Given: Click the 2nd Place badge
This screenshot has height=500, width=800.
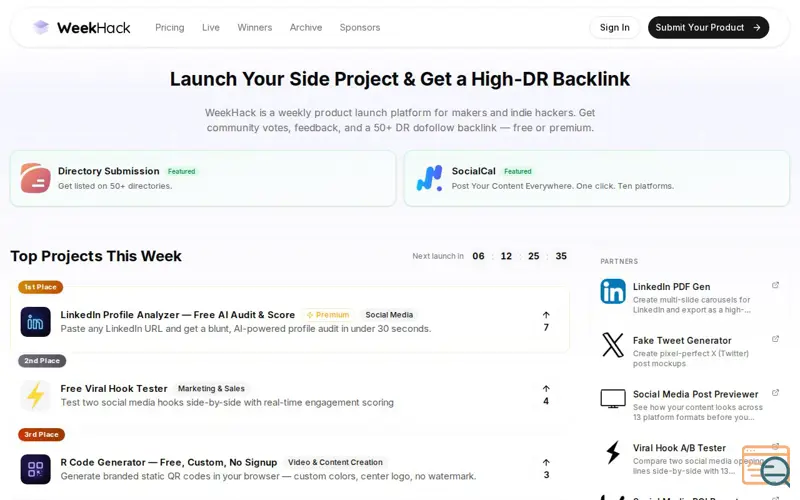Looking at the screenshot, I should [42, 361].
